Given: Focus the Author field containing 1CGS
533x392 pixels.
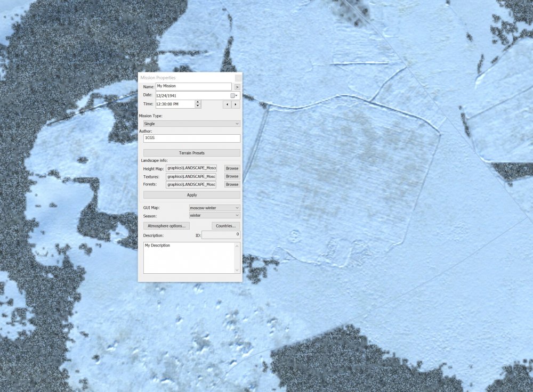Looking at the screenshot, I should pos(191,138).
